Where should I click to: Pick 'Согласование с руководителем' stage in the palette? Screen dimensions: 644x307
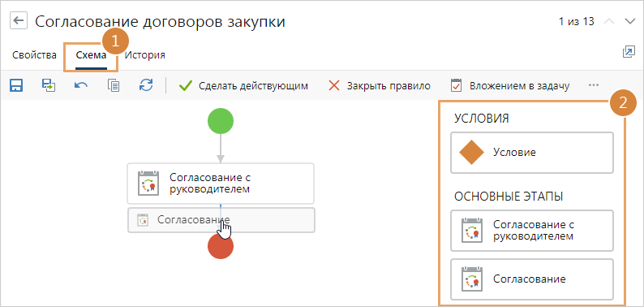[532, 231]
